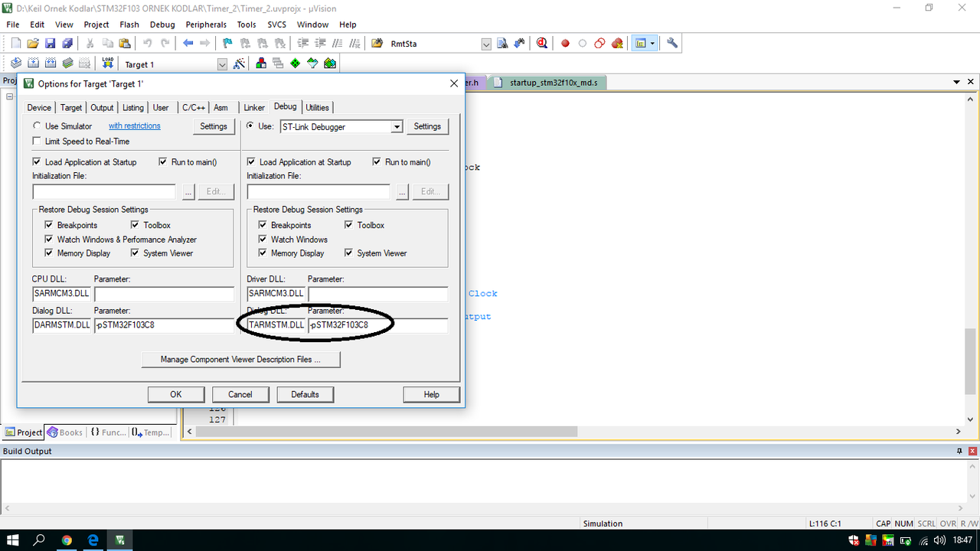Toggle ST-Link side System Viewer checkbox
The image size is (980, 551).
(349, 253)
